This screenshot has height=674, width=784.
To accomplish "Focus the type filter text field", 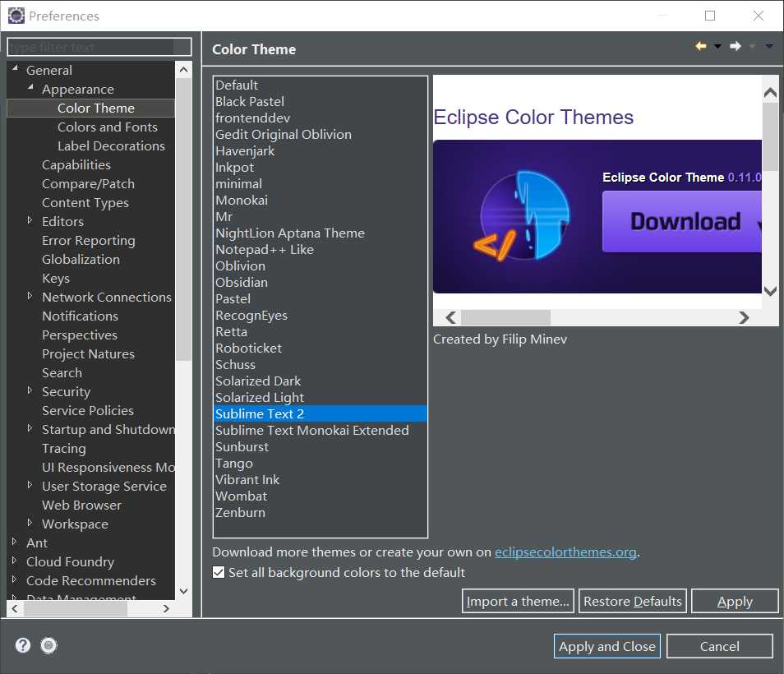I will (99, 47).
